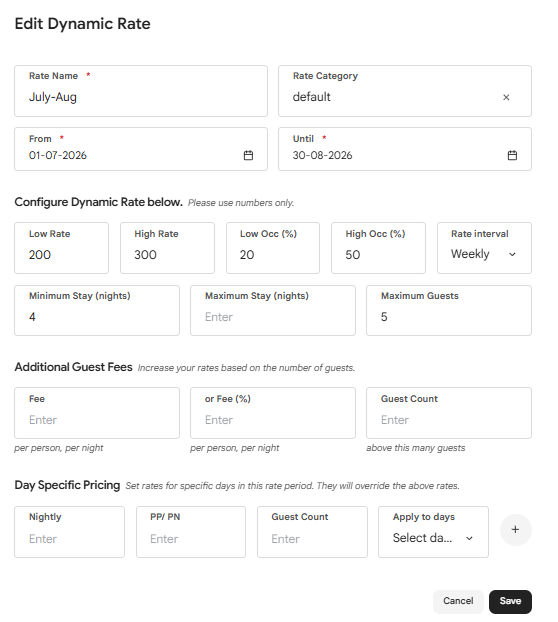Screen dimensions: 558x622
Task: Edit the High Occ (%) value
Action: [x=378, y=248]
